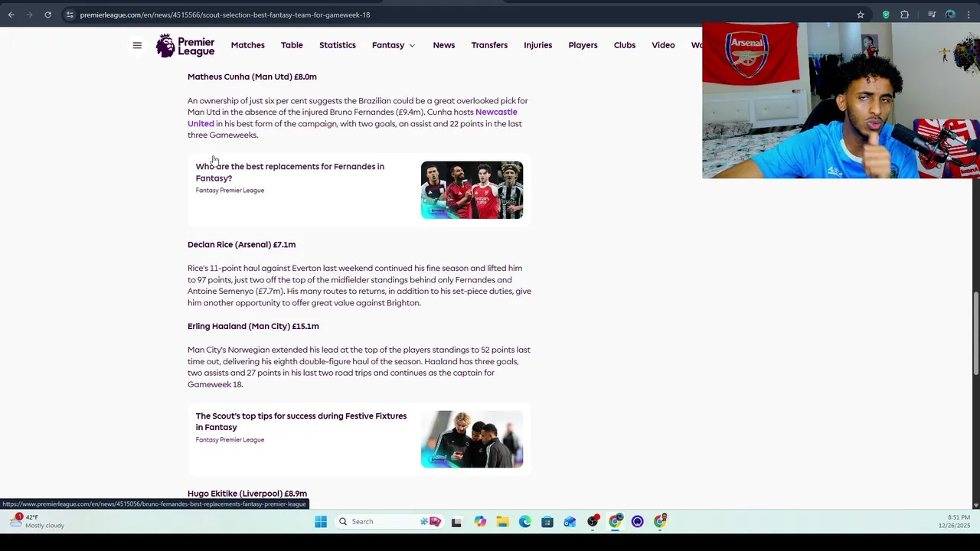Image resolution: width=980 pixels, height=551 pixels.
Task: Open the hamburger menu on Premier League site
Action: [137, 45]
